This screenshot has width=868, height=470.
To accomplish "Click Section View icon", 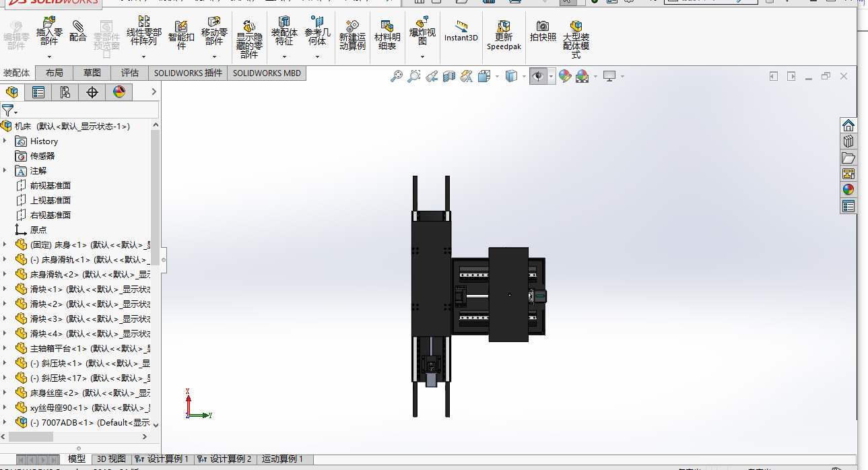I will [x=449, y=76].
